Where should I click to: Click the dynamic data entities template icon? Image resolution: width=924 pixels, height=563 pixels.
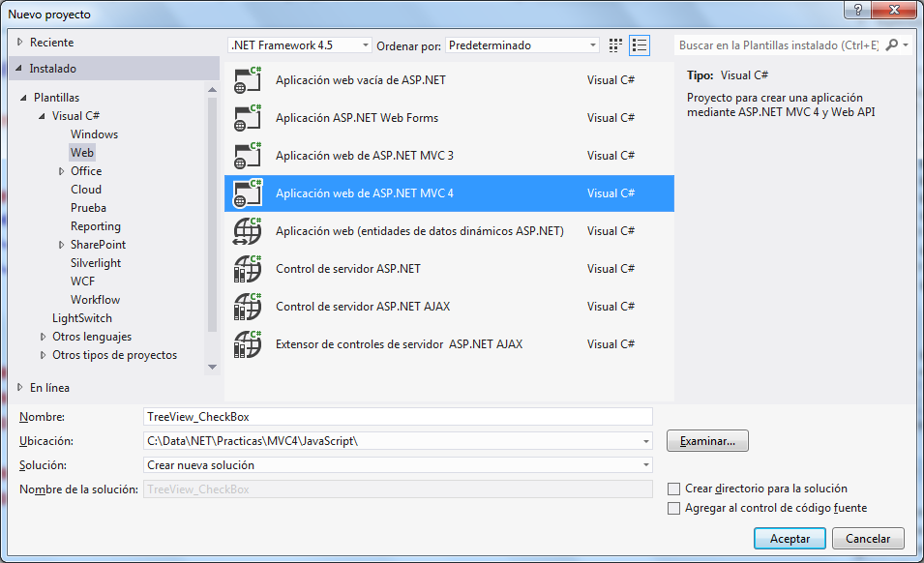tap(248, 231)
